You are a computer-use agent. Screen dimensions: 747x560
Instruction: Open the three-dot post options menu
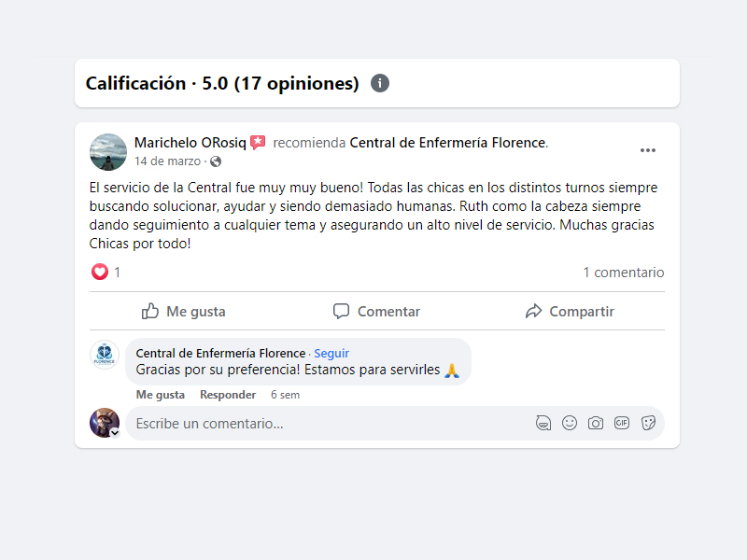click(x=648, y=151)
